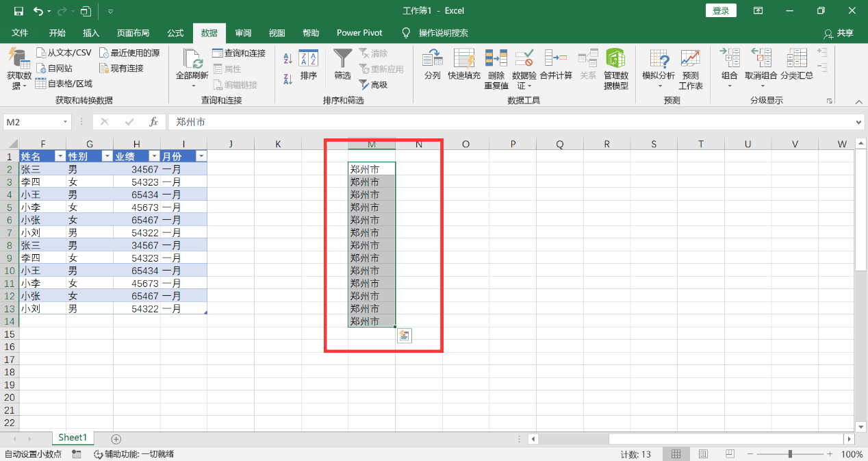Sort descending Z to A icon
Screen dimensions: 868x461
(288, 79)
